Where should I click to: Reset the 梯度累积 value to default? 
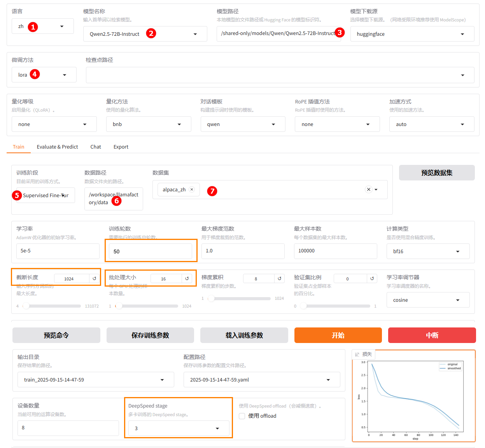click(279, 278)
